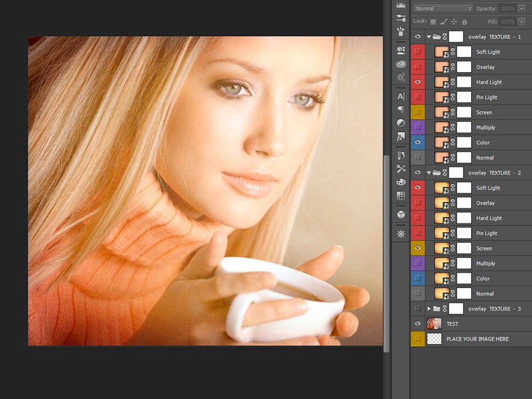The image size is (532, 399).
Task: Click folder icon of overlay TEXTURE - 3
Action: pyautogui.click(x=437, y=309)
